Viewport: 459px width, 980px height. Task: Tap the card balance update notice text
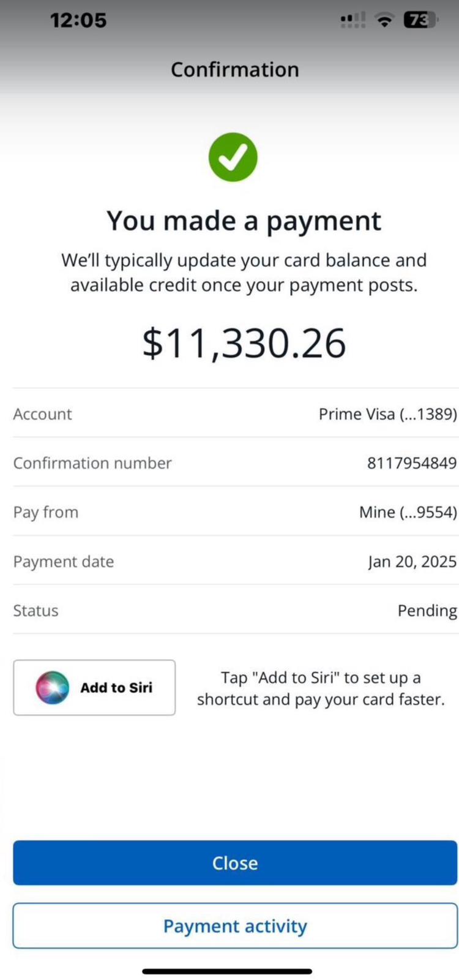point(244,273)
